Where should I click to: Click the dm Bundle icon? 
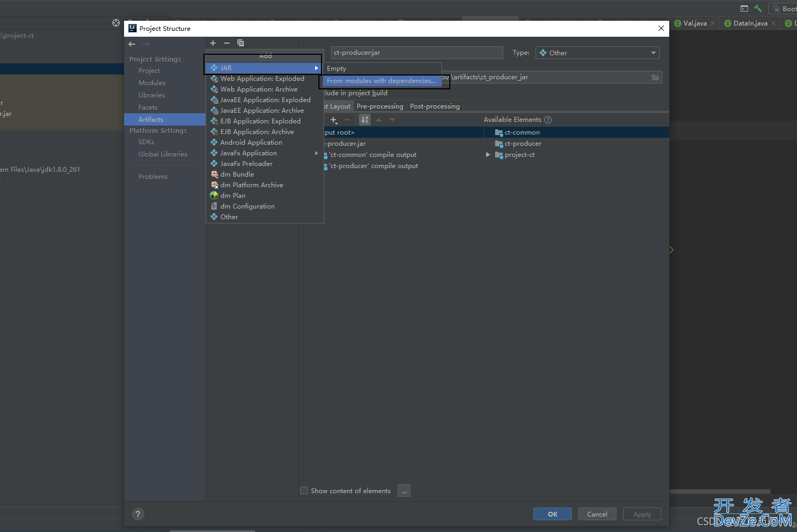tap(214, 174)
